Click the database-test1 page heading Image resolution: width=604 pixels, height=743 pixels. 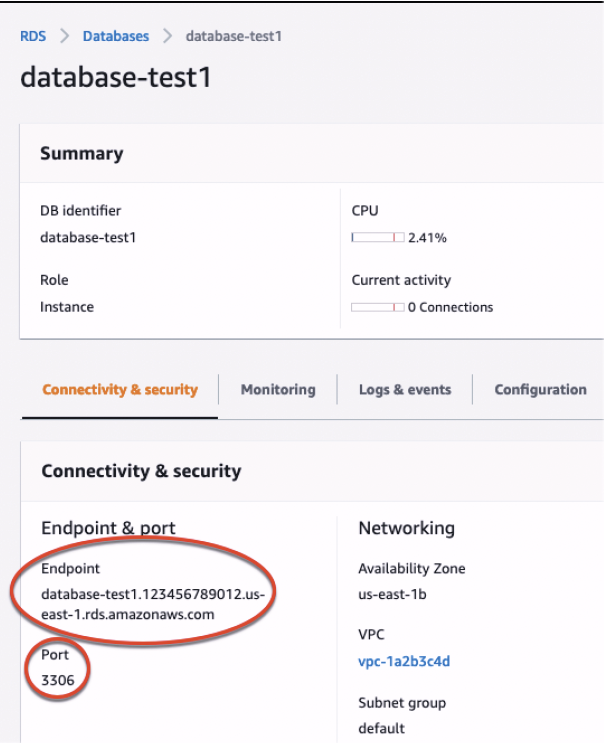click(x=116, y=77)
